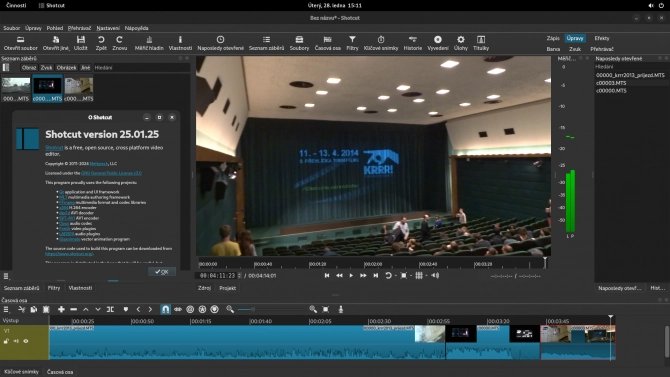Mute track V1 audio

tap(16, 341)
